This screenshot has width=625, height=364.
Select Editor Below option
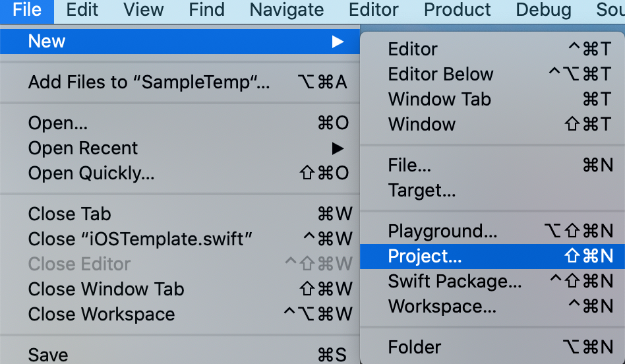coord(492,74)
